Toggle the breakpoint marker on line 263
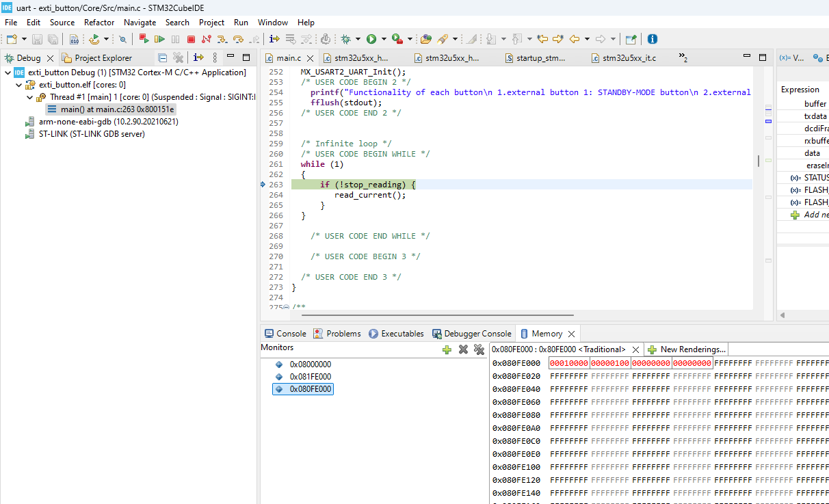829x504 pixels. [262, 184]
